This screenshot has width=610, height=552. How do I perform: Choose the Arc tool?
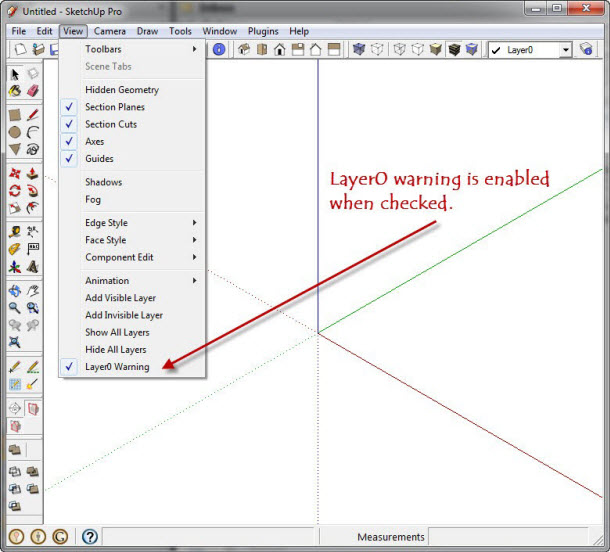[33, 132]
